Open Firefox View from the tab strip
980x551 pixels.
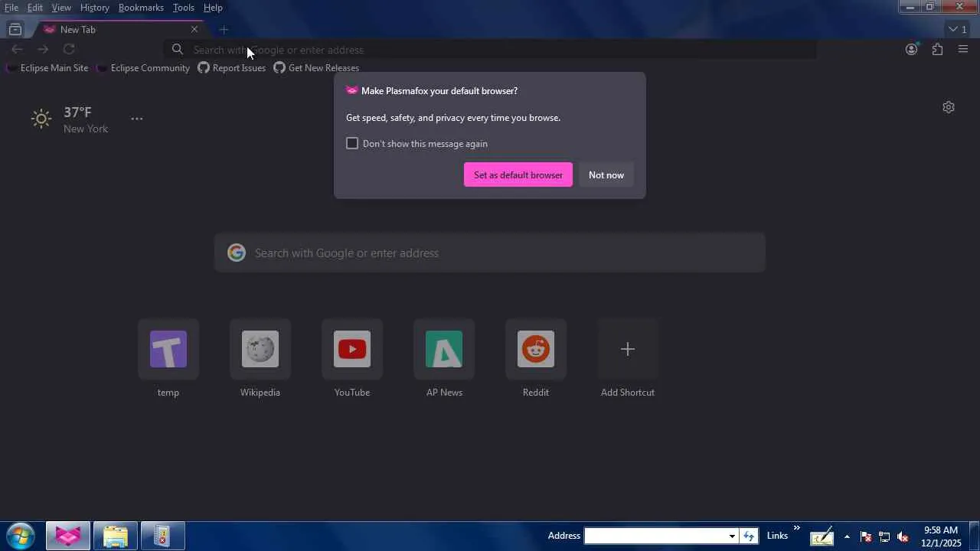point(15,30)
